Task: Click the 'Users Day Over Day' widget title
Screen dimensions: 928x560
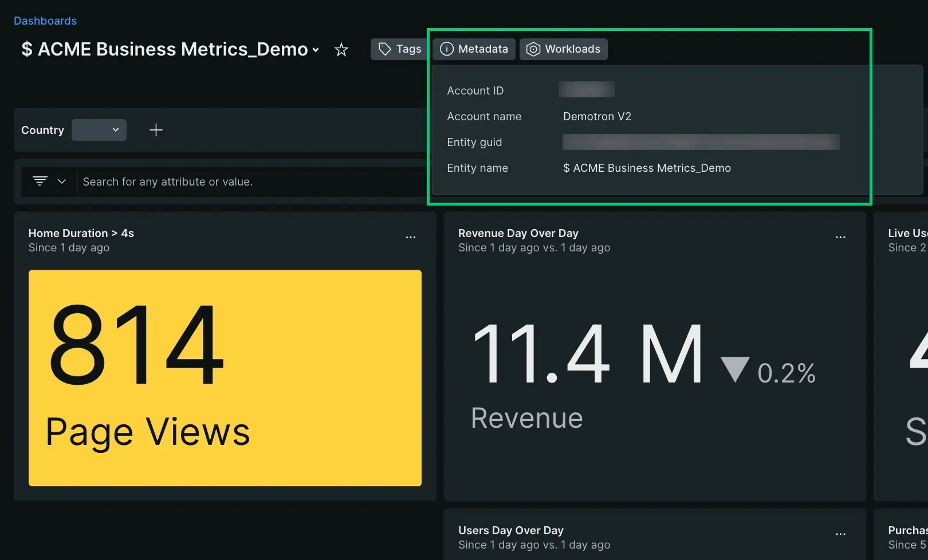Action: tap(510, 530)
